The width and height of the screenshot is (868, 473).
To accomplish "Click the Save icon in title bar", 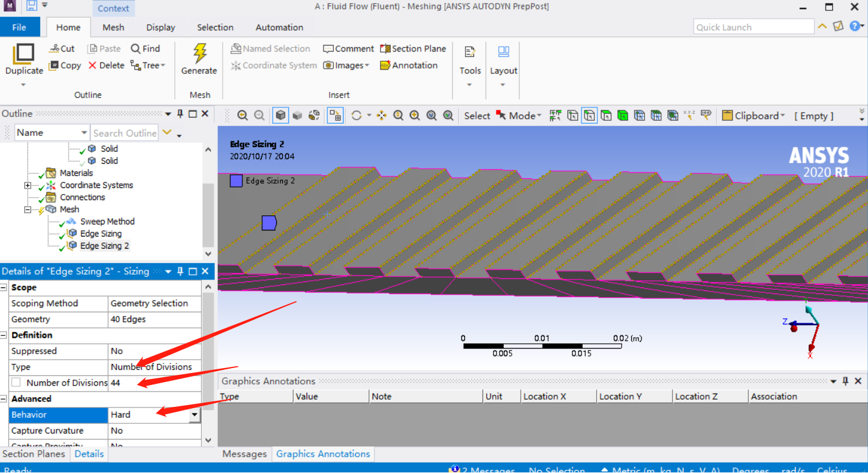I will point(32,6).
